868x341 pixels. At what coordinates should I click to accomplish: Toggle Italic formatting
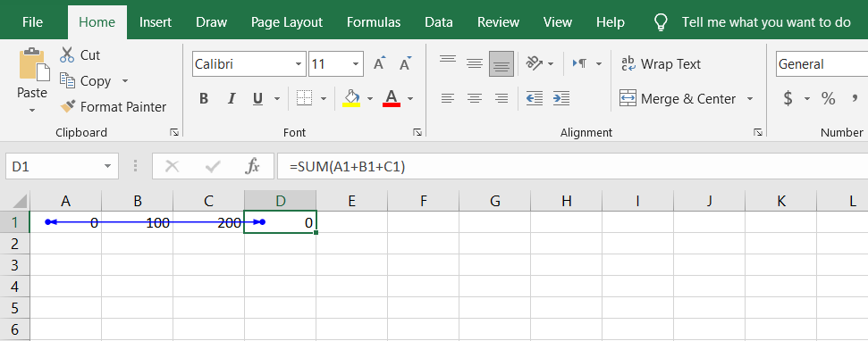click(x=232, y=98)
